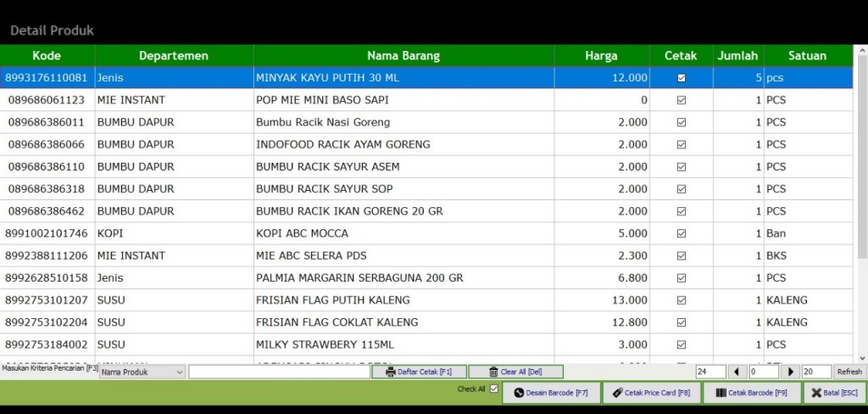Select price cell 13.000

tap(602, 299)
